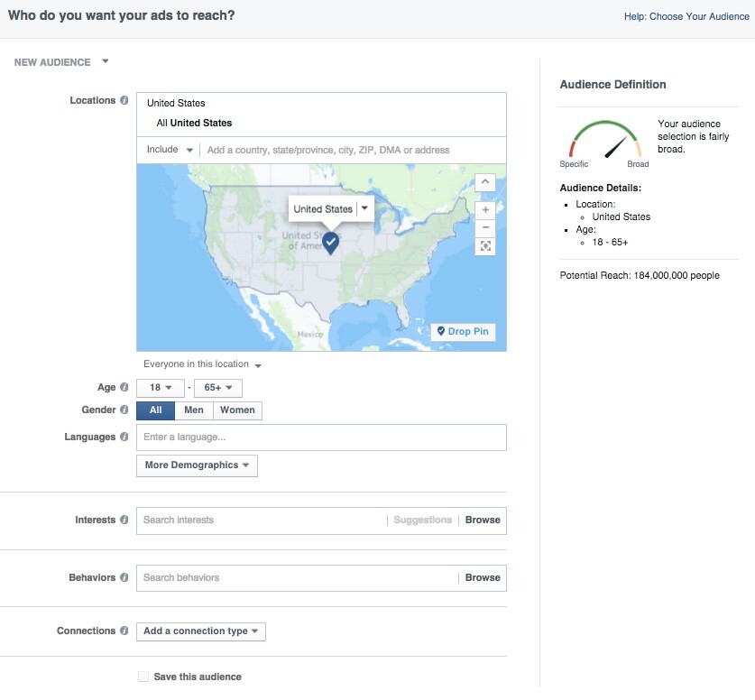This screenshot has height=700, width=755.
Task: Open the maximum age 65+ dropdown
Action: 217,389
